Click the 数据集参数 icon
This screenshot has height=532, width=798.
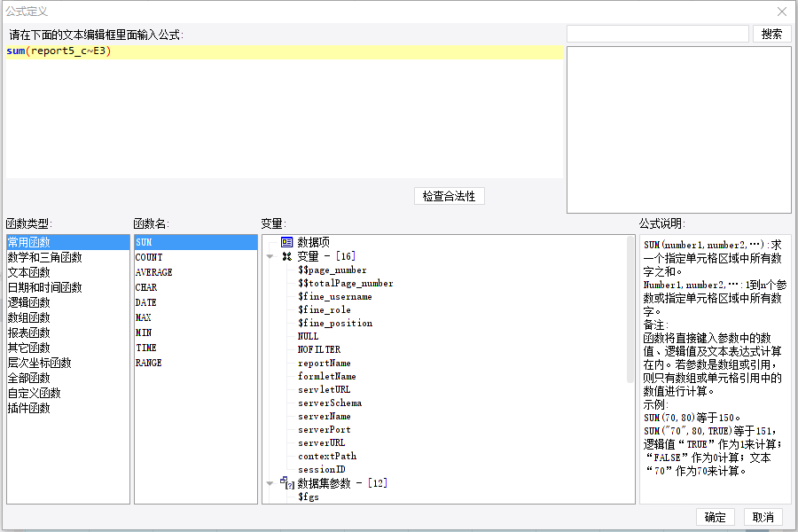[x=287, y=482]
